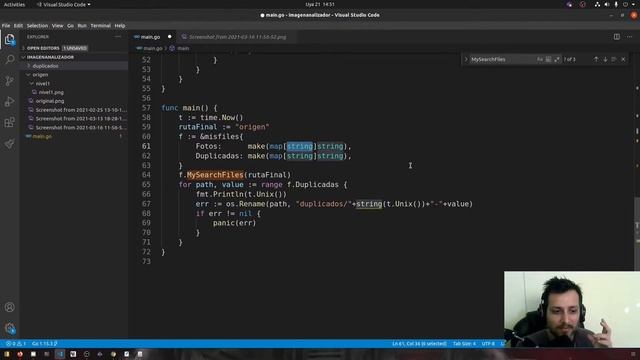
Task: Expand the replace row in find widget
Action: [466, 60]
